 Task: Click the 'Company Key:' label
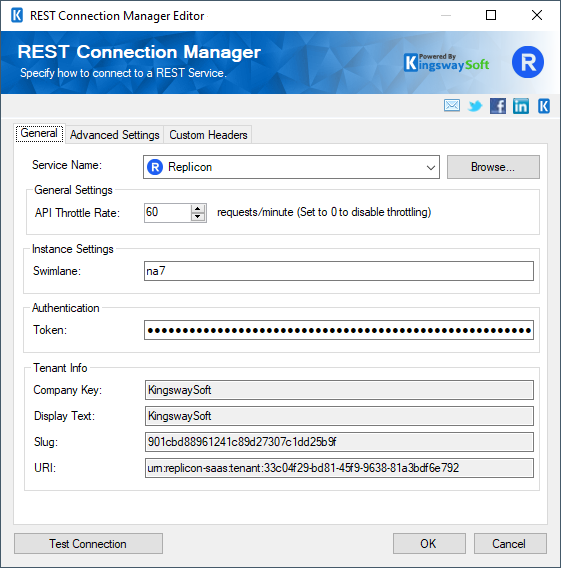click(68, 390)
